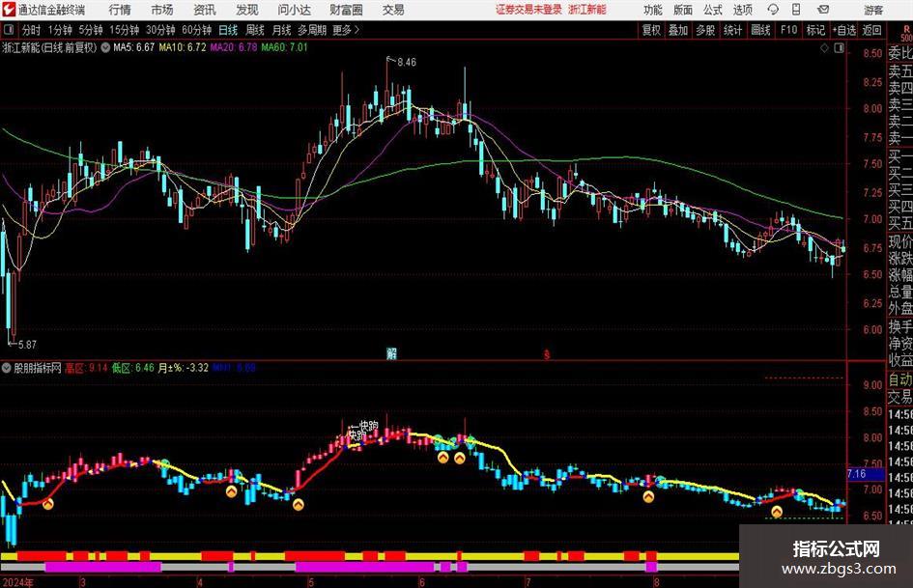
Task: Click the 5.87 low price marker
Action: click(x=27, y=345)
